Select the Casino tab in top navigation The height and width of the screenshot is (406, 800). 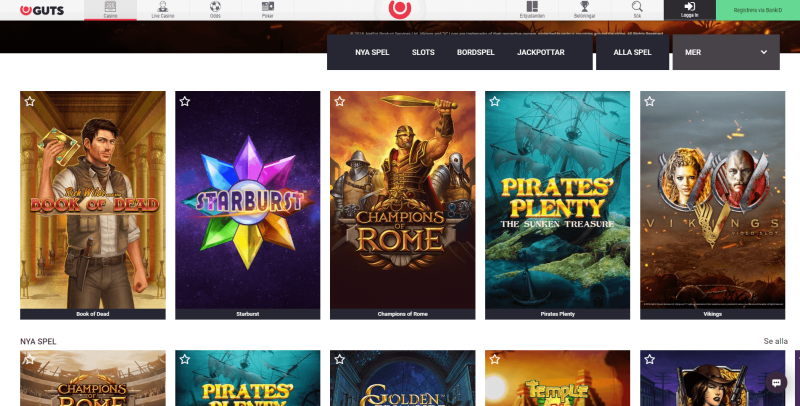(111, 10)
